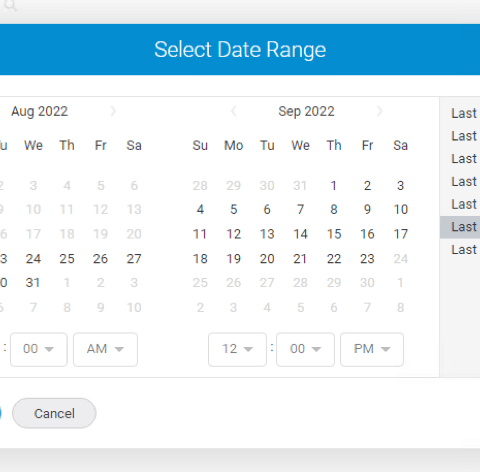
Task: Open the start minutes dropdown showing 00
Action: 39,349
